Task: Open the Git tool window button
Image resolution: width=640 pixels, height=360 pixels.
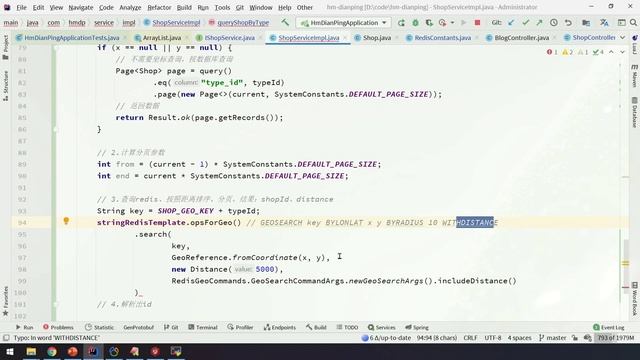Action: [171, 327]
